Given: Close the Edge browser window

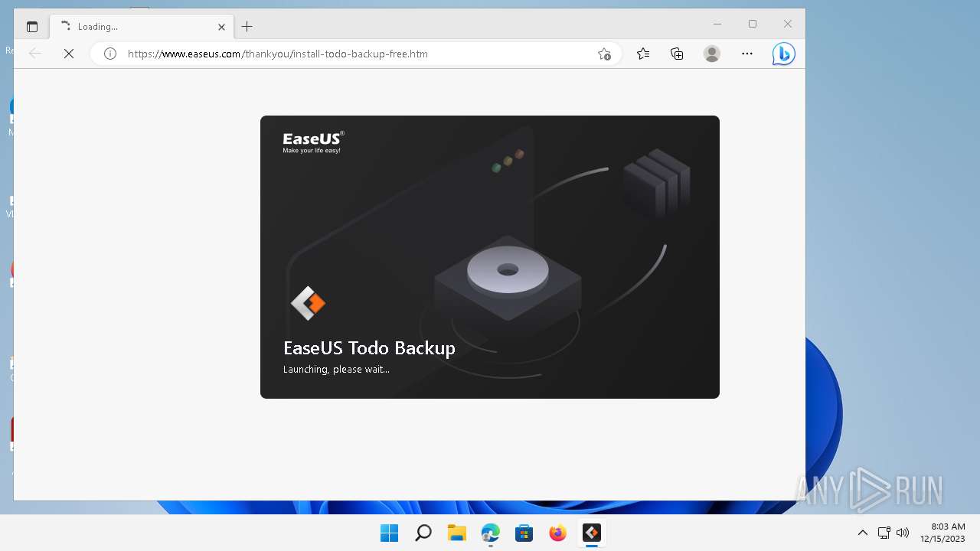Looking at the screenshot, I should coord(788,24).
